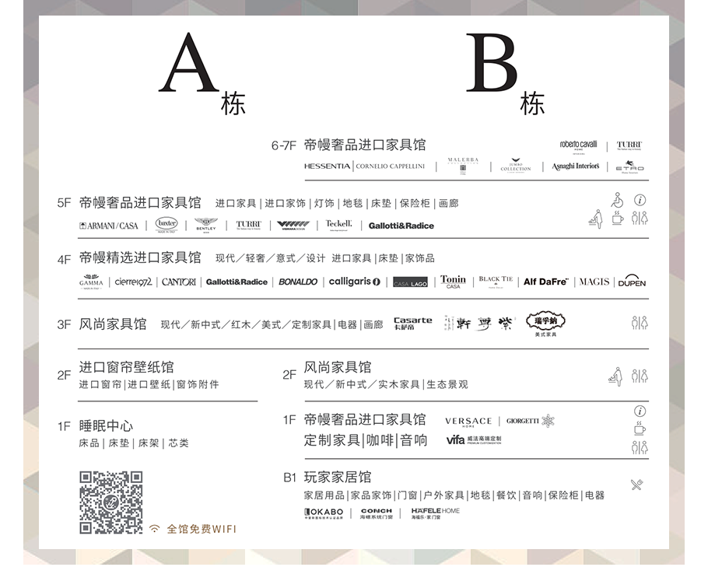Click the calligaris logo
Image resolution: width=708 pixels, height=588 pixels.
pos(355,282)
